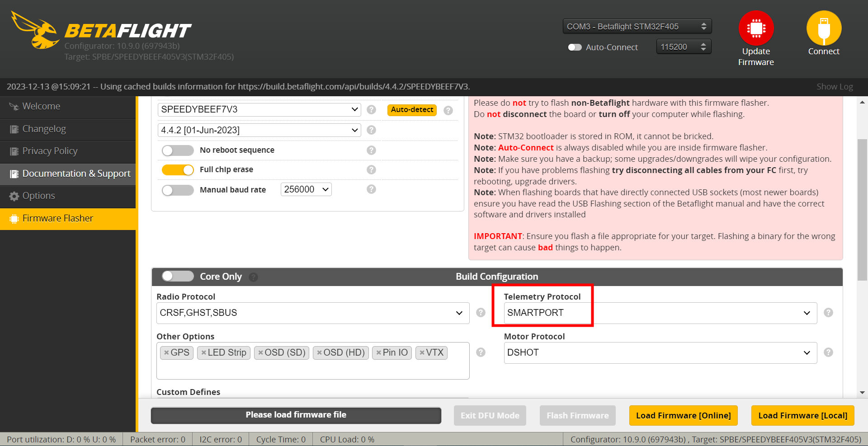
Task: Click the scrollbar up arrow
Action: coord(862,102)
